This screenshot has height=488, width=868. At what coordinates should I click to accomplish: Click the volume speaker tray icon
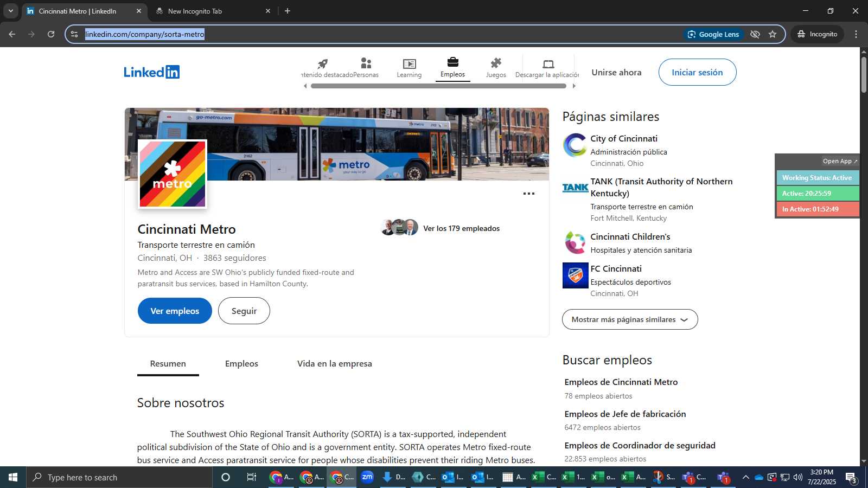797,477
